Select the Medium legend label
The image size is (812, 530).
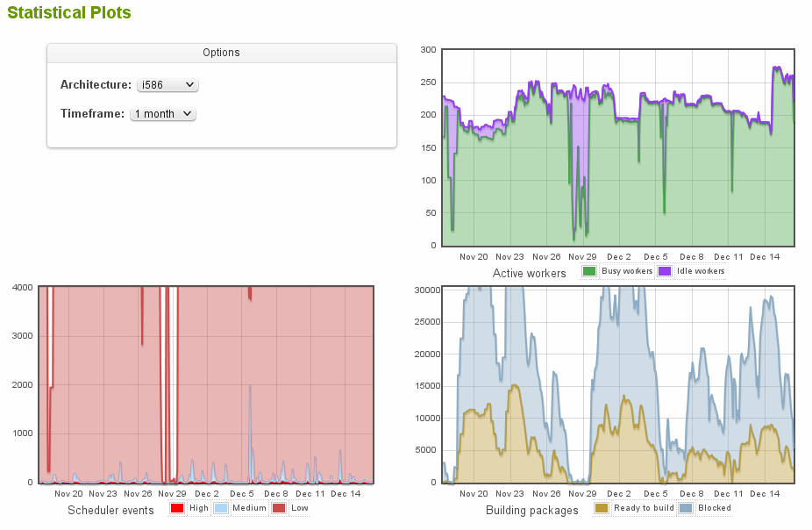(249, 508)
